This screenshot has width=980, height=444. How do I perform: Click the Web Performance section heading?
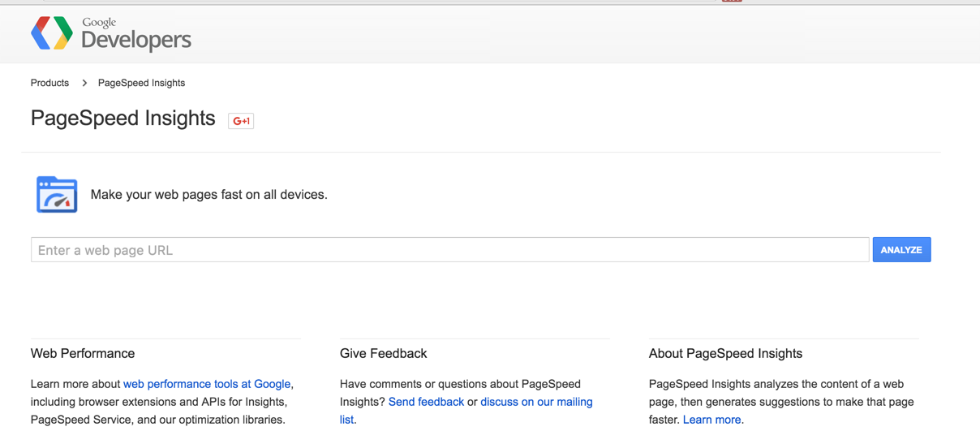tap(83, 354)
